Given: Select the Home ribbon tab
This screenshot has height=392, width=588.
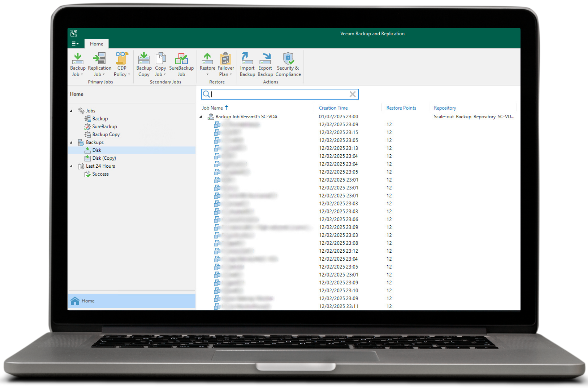Looking at the screenshot, I should [x=97, y=44].
